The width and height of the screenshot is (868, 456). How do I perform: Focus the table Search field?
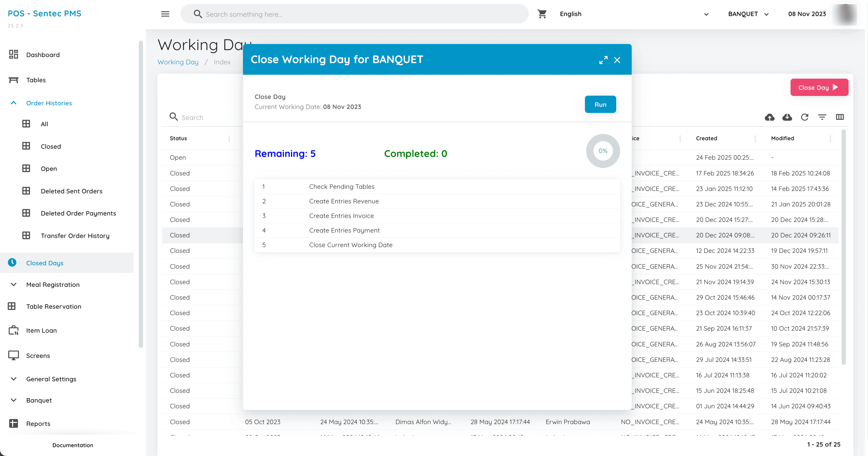pos(206,117)
